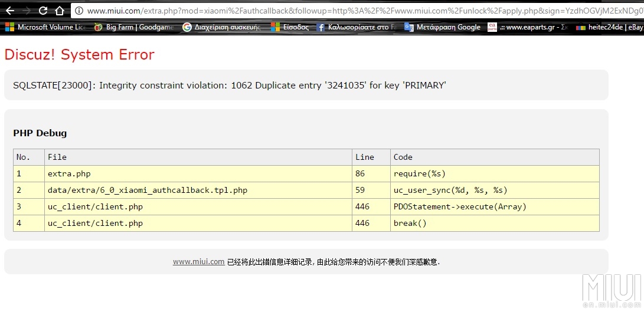Click the require(%s) code cell
The image size is (644, 312).
[x=495, y=173]
